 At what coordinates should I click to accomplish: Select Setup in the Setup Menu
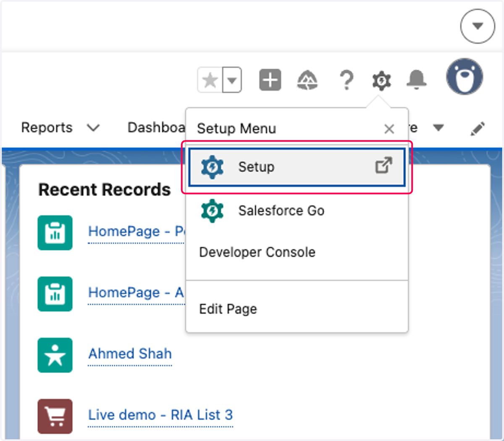click(297, 167)
